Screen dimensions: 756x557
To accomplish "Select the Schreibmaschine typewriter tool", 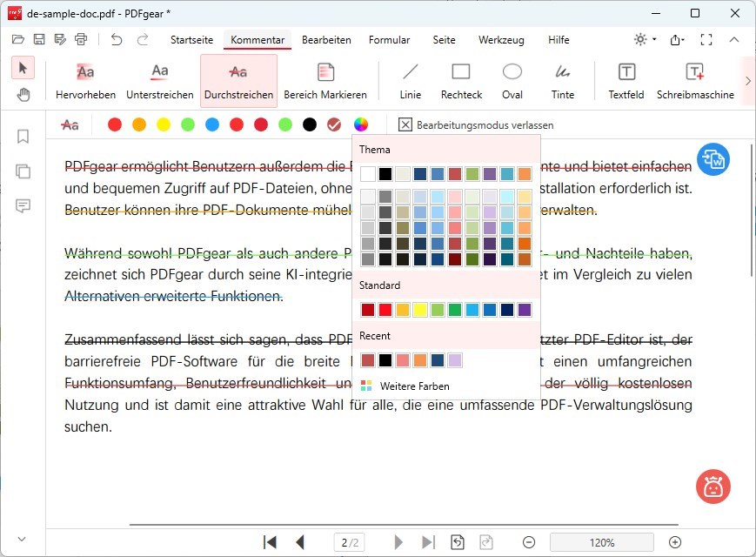I will [695, 81].
